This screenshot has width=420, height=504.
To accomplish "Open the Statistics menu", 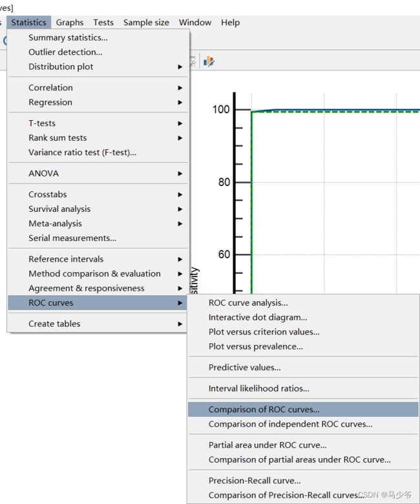I will (x=28, y=23).
